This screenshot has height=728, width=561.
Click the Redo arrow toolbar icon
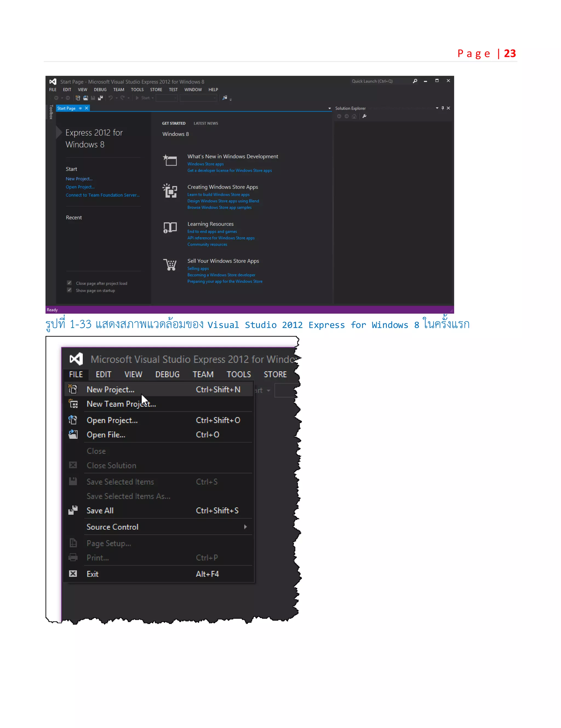pyautogui.click(x=122, y=98)
